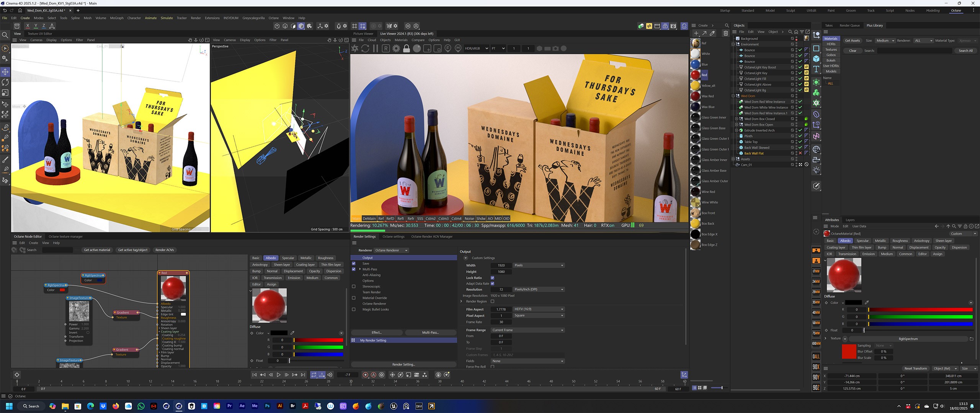Image resolution: width=980 pixels, height=413 pixels.
Task: Open the Frame Range Current Frame dropdown
Action: coord(527,330)
